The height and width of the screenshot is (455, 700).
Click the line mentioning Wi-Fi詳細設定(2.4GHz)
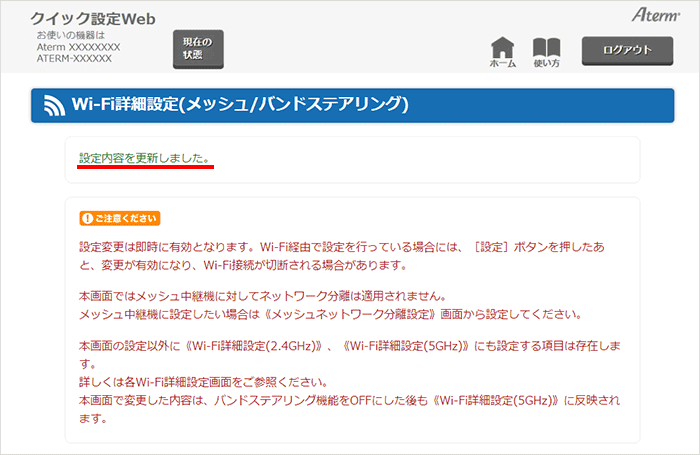coord(350,344)
